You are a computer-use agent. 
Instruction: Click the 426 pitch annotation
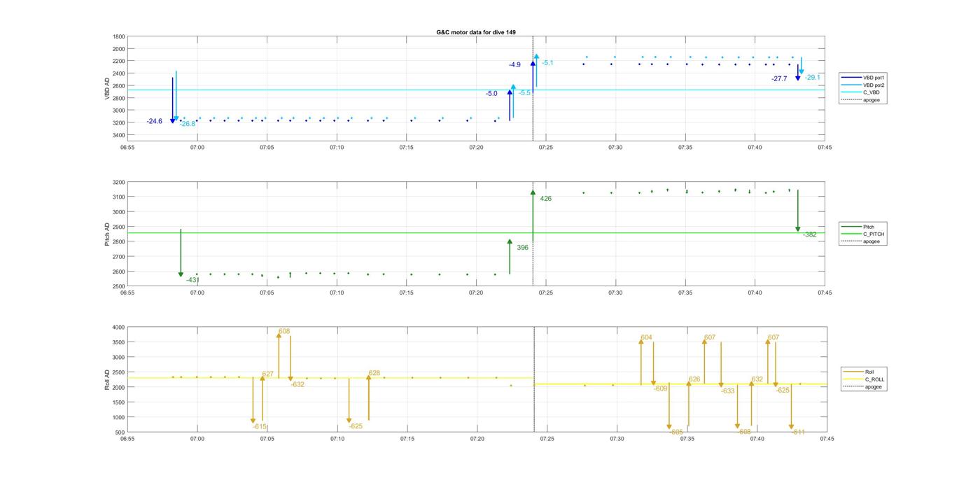546,199
